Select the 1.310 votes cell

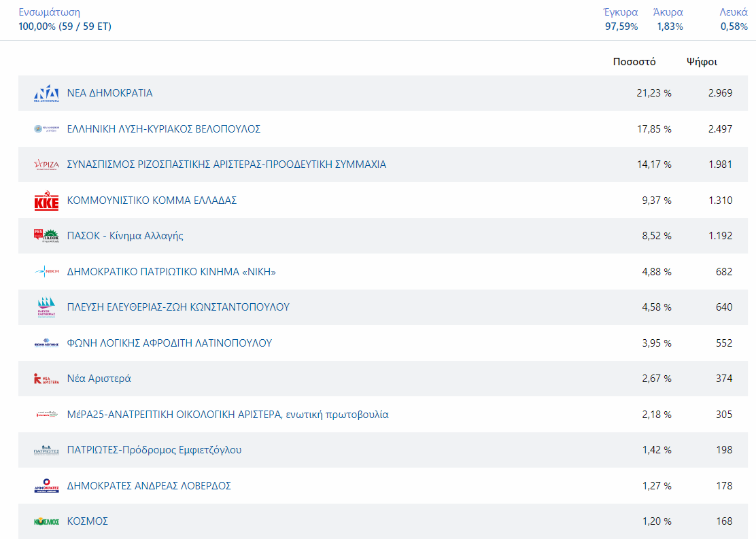(721, 200)
